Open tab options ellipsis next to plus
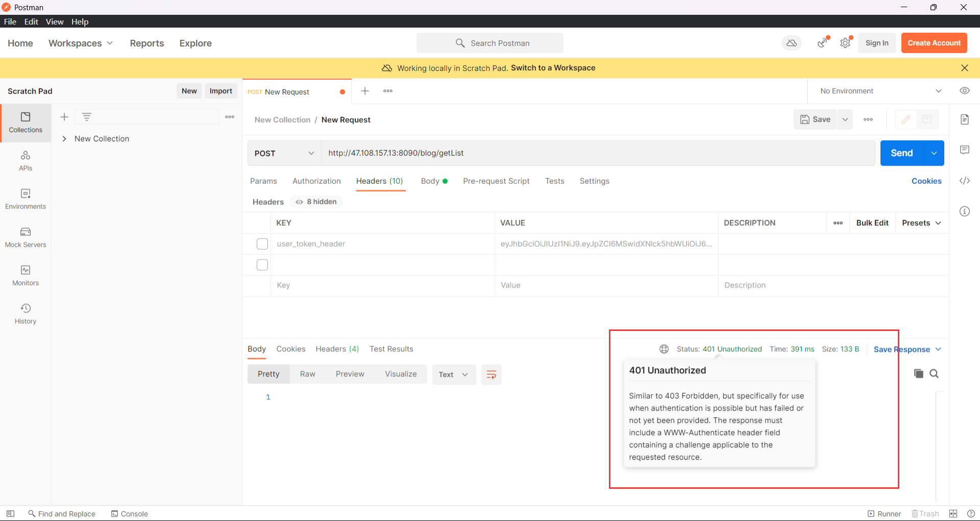The width and height of the screenshot is (980, 521). 388,91
